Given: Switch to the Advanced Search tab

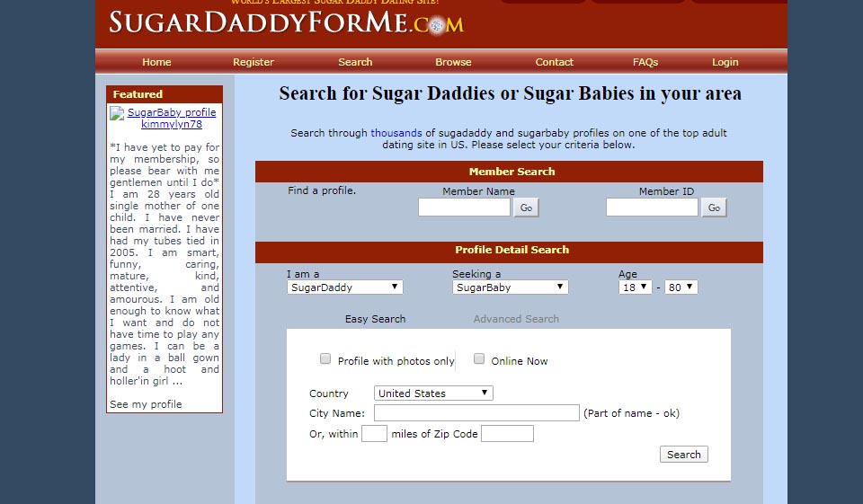Looking at the screenshot, I should click(x=516, y=319).
